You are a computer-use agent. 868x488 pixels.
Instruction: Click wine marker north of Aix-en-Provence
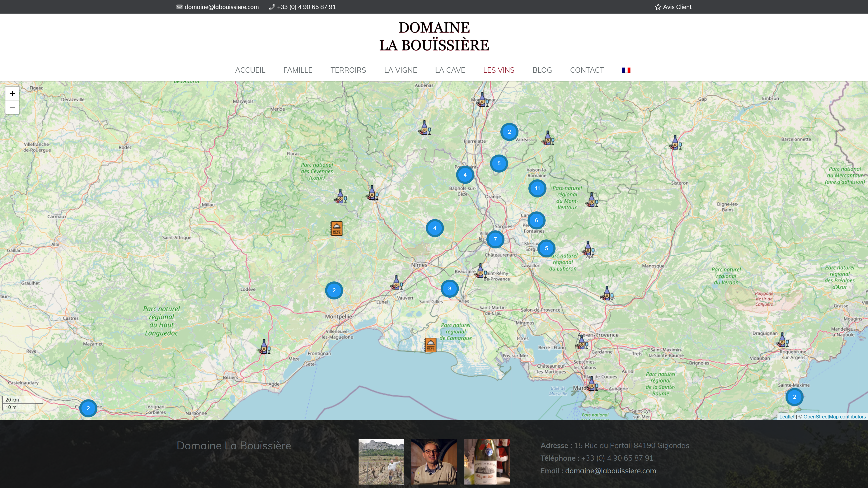coord(607,293)
